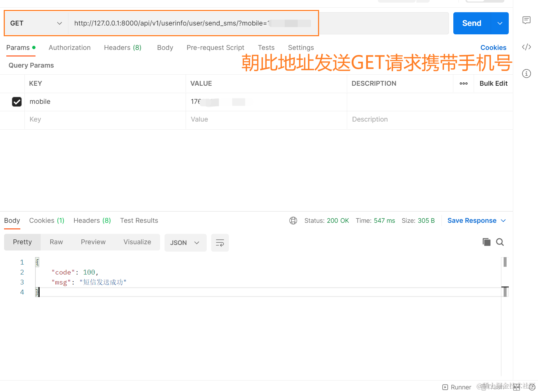Viewport: 538px width, 392px height.
Task: Click the request URL field
Action: click(x=258, y=23)
